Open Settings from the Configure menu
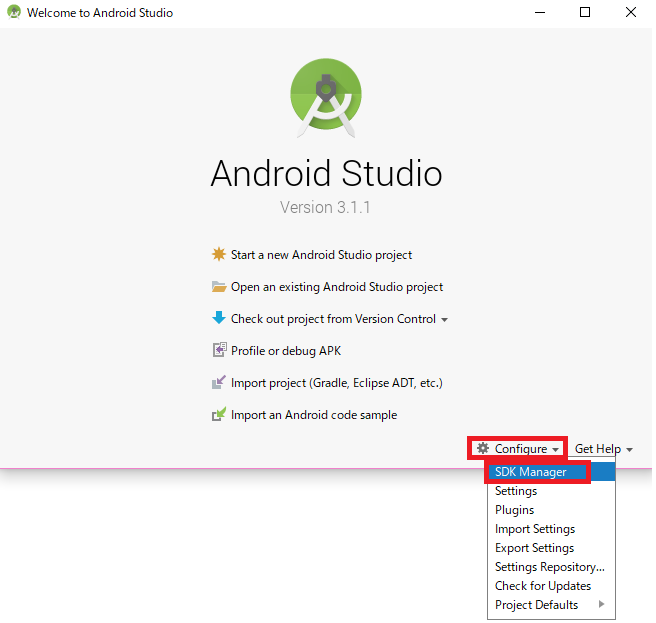Viewport: 656px width, 623px height. [x=551, y=491]
